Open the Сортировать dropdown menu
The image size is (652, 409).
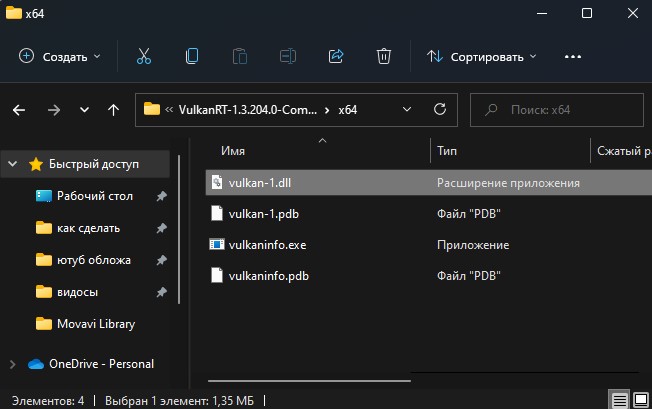tap(482, 57)
